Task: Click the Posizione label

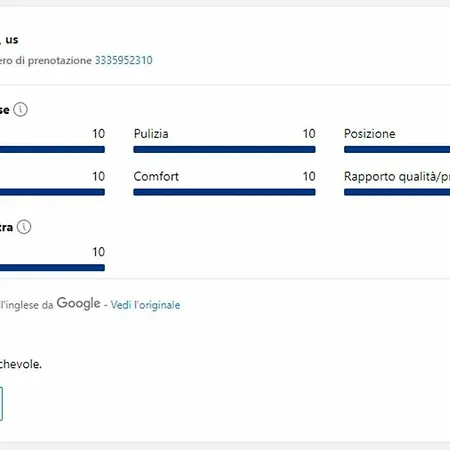Action: pos(370,134)
